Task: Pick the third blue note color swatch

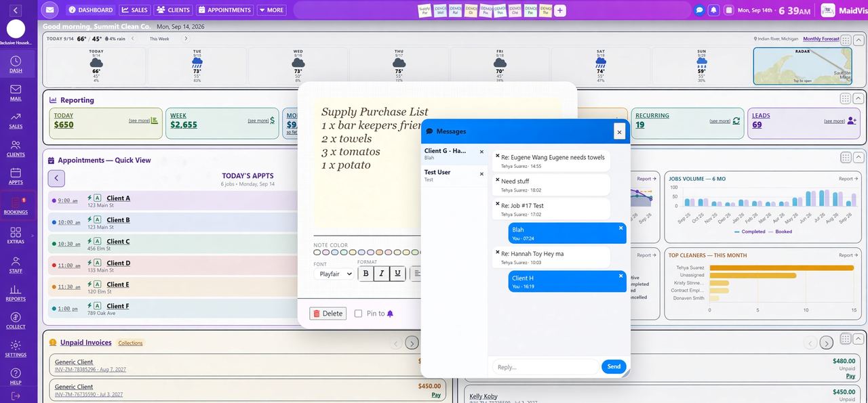Action: pos(335,253)
